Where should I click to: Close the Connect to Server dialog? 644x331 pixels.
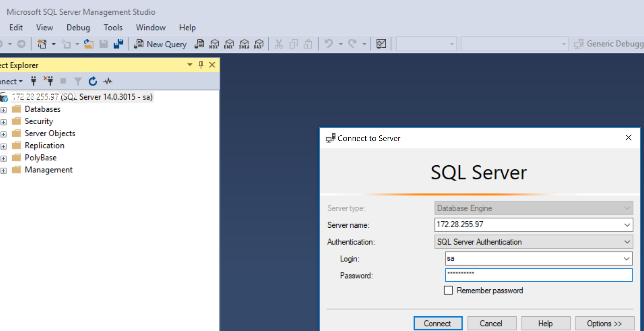tap(628, 138)
